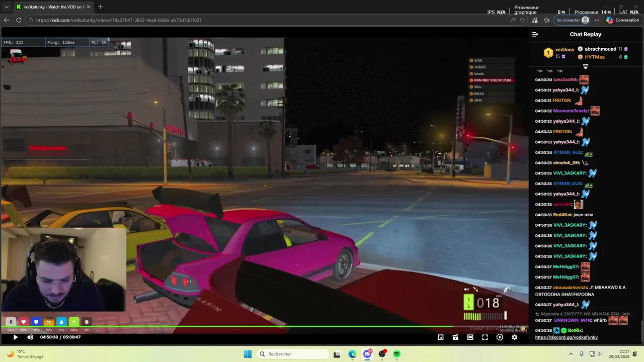This screenshot has width=644, height=362.
Task: Open top gifter xediloos profile
Action: coord(565,50)
